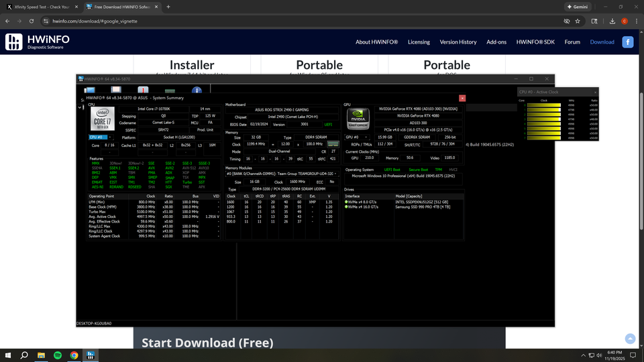Screen dimensions: 644x362
Task: Open Spotify from the taskbar
Action: pyautogui.click(x=57, y=355)
